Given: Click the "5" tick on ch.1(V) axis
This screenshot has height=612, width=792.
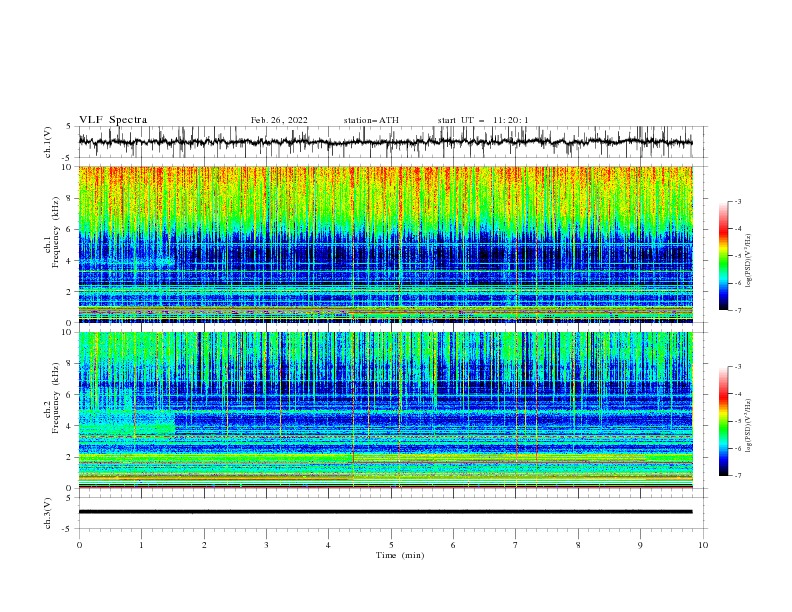Looking at the screenshot, I should pyautogui.click(x=70, y=127).
